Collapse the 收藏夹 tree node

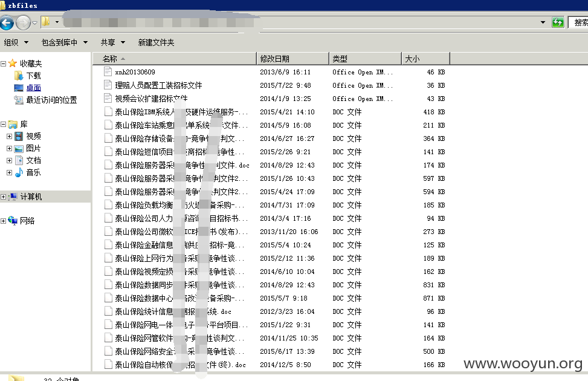coord(4,63)
